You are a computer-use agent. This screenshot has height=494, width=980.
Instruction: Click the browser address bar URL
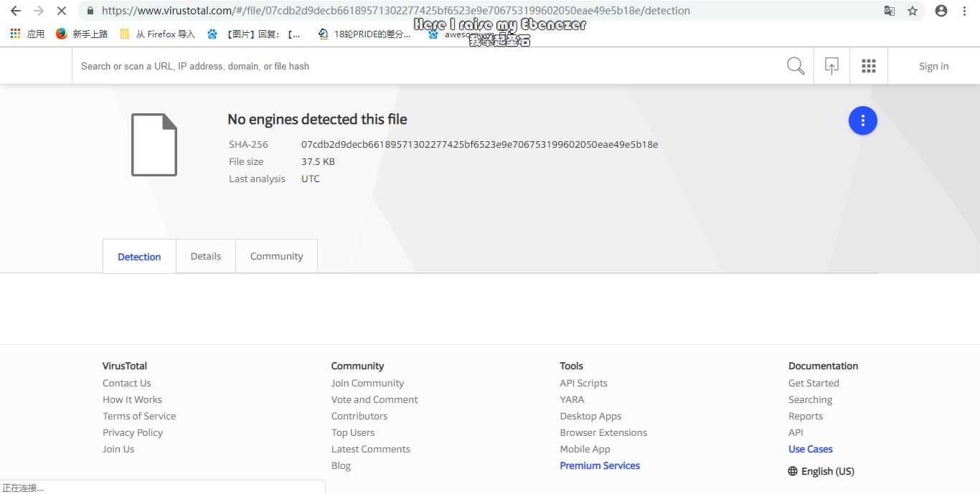pos(396,11)
